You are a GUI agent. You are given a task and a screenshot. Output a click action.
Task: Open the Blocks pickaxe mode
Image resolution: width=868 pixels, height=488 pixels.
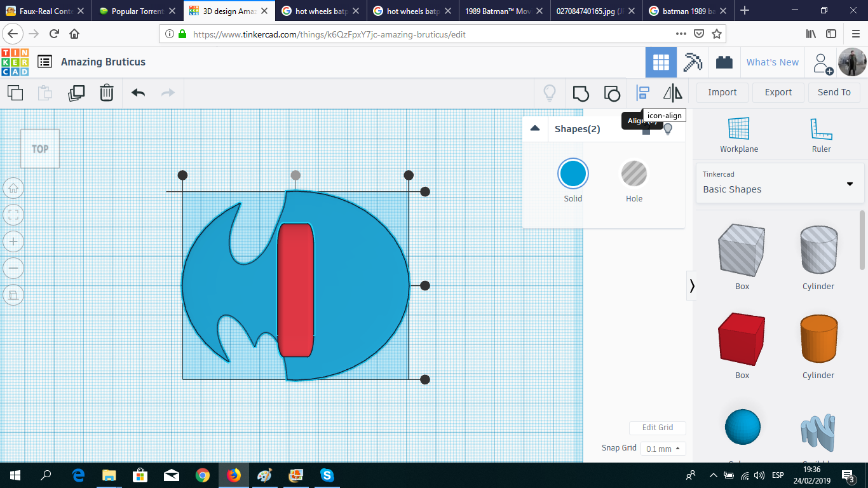[x=693, y=62]
